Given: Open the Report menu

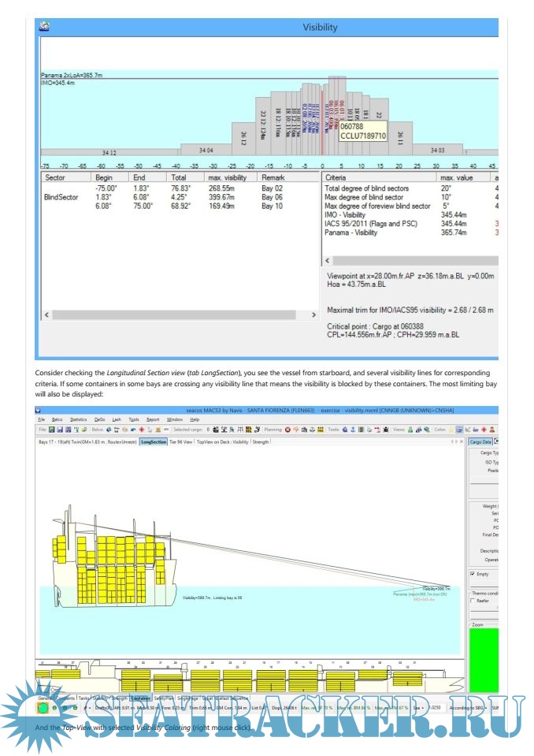Looking at the screenshot, I should pos(152,419).
